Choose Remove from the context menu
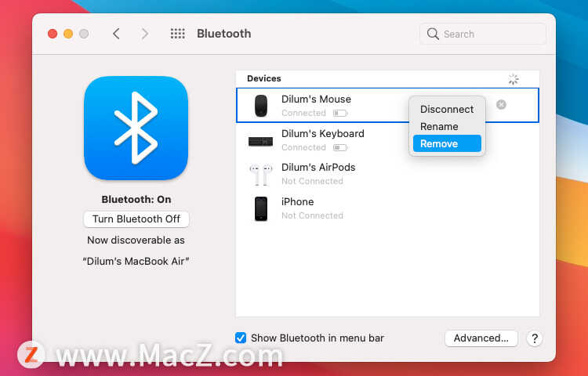588x376 pixels. (447, 143)
